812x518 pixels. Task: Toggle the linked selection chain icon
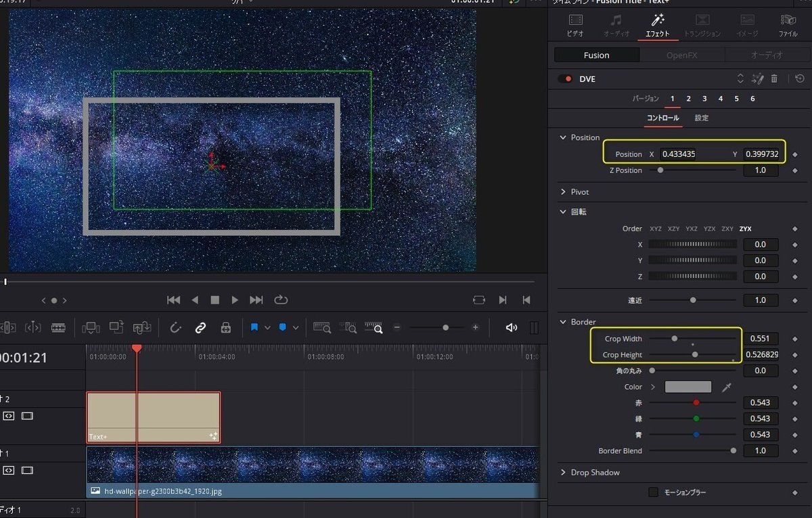point(200,328)
